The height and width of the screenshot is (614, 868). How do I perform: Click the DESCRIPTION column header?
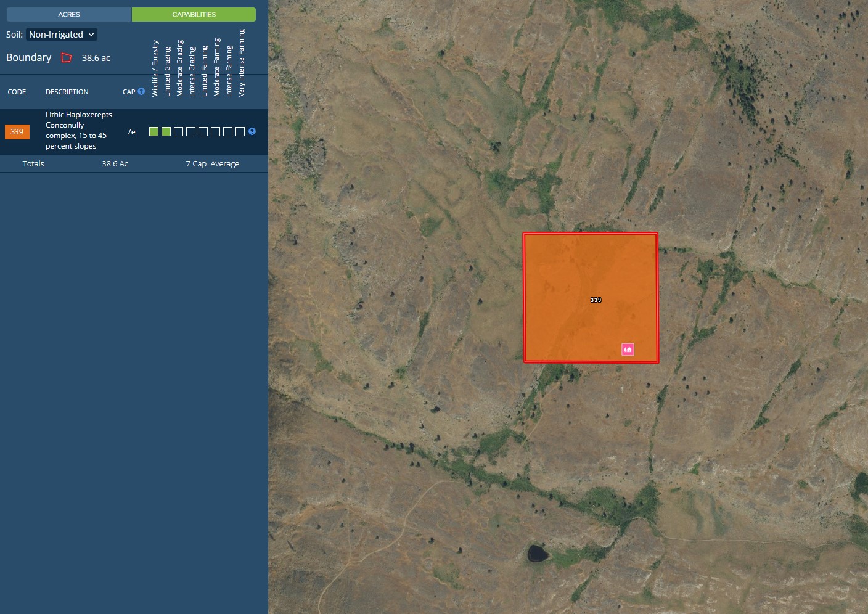(67, 92)
